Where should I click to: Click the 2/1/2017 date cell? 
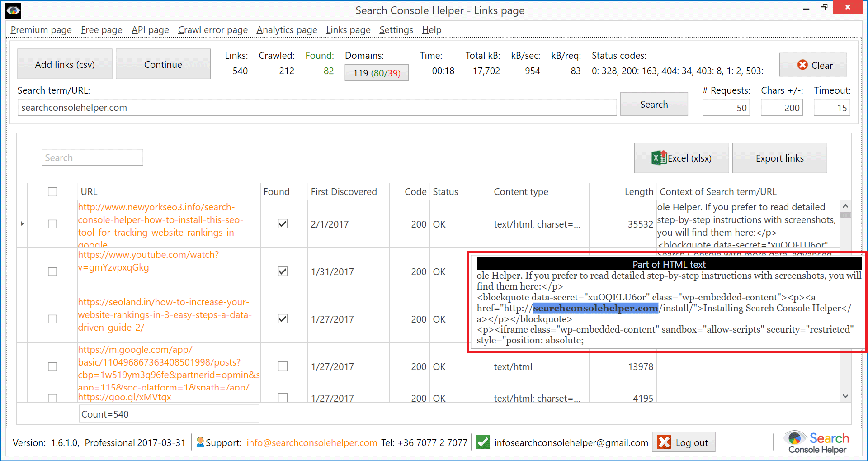pyautogui.click(x=330, y=224)
